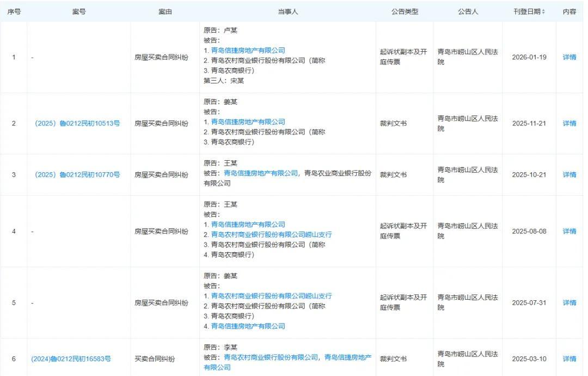Click 第三人：宋某 text
The image size is (588, 376).
(x=224, y=81)
